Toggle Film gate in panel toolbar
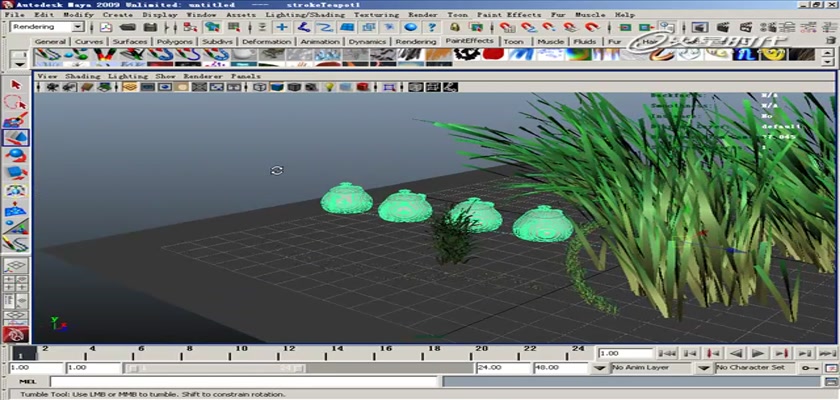This screenshot has width=840, height=400. coord(148,87)
